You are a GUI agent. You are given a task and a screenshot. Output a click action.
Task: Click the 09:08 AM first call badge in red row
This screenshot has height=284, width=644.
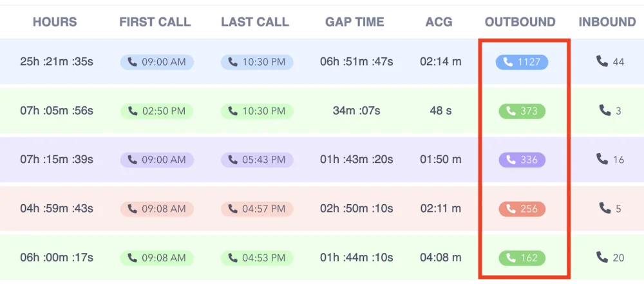pos(156,209)
